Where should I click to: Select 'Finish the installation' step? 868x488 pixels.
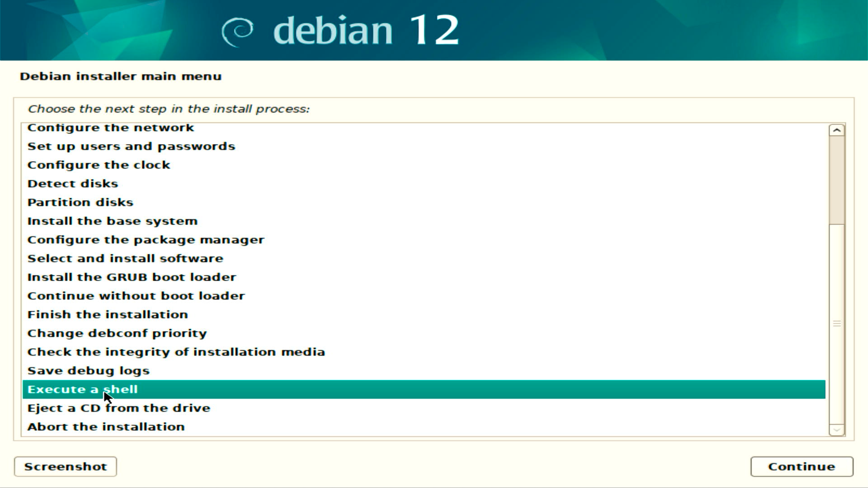[x=107, y=314]
